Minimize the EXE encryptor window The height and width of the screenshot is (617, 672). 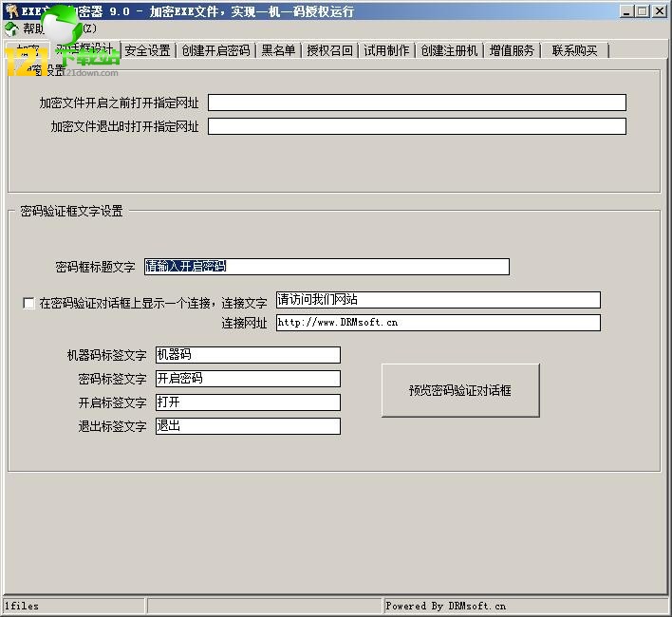[x=627, y=11]
